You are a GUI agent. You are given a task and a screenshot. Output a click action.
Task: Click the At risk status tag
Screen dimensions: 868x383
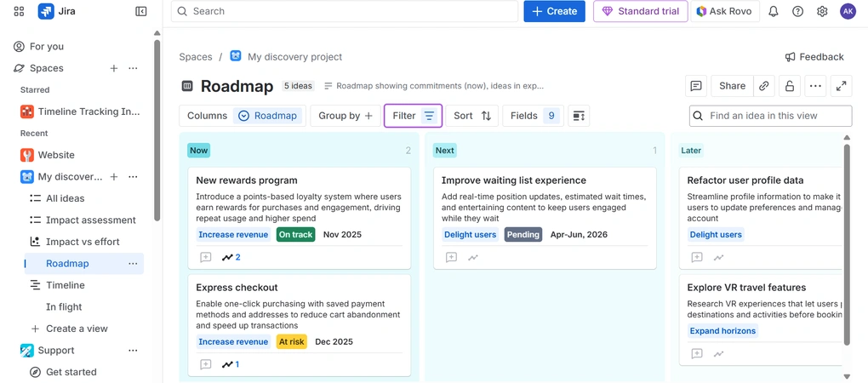291,341
